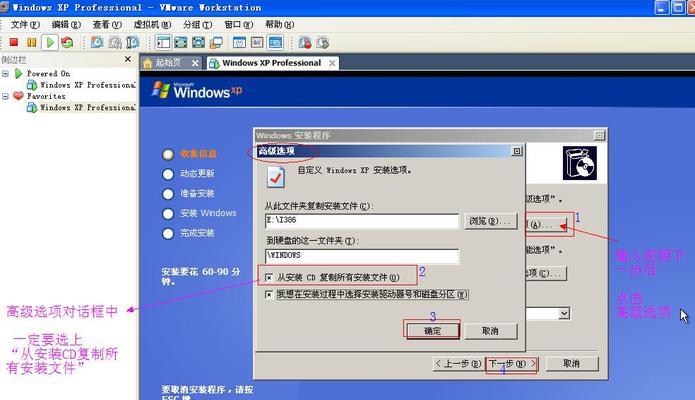Click the Capture Movie toolbar icon
The width and height of the screenshot is (695, 400).
(x=305, y=43)
